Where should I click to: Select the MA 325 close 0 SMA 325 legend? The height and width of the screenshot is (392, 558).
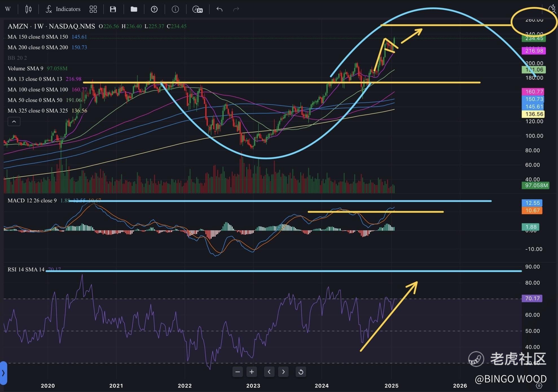(x=38, y=111)
